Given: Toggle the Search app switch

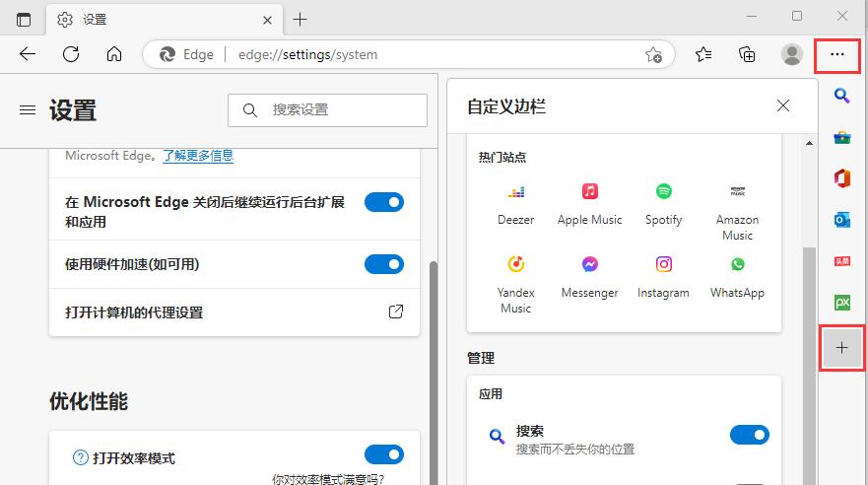Looking at the screenshot, I should [750, 435].
